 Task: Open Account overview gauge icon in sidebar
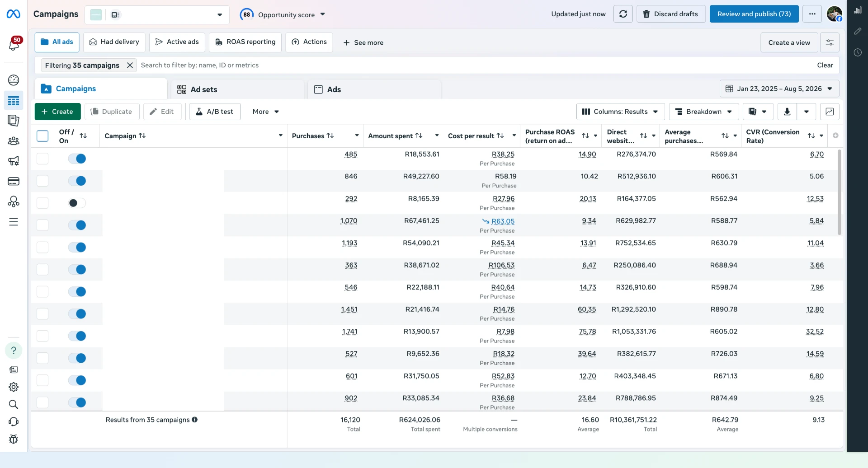point(14,80)
